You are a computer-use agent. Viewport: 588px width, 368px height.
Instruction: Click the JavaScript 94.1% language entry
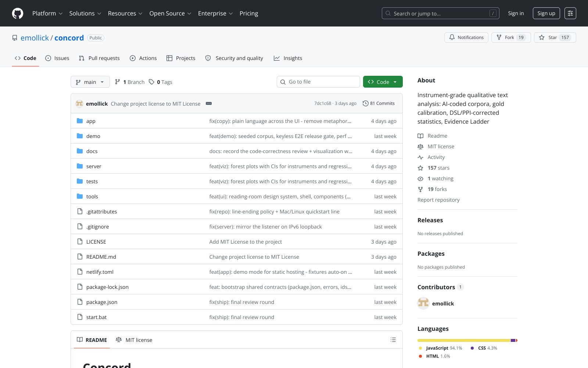click(440, 348)
